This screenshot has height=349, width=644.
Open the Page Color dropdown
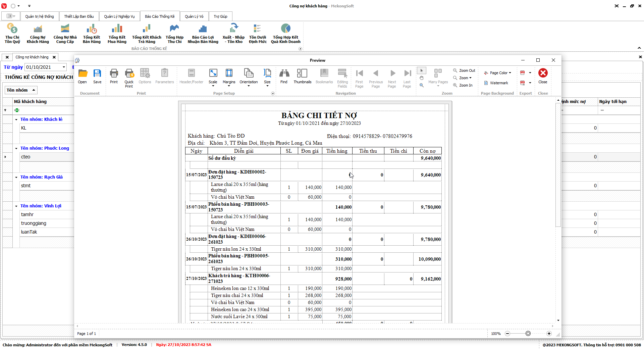click(x=498, y=73)
